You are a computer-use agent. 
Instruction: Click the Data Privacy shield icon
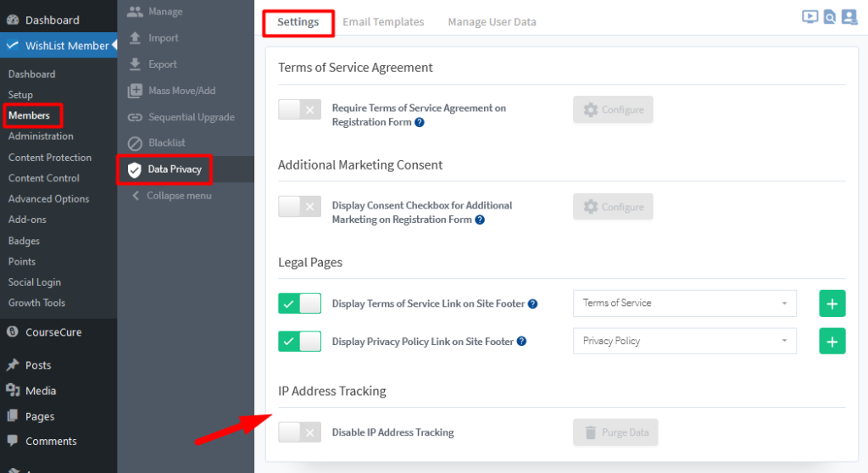click(135, 170)
